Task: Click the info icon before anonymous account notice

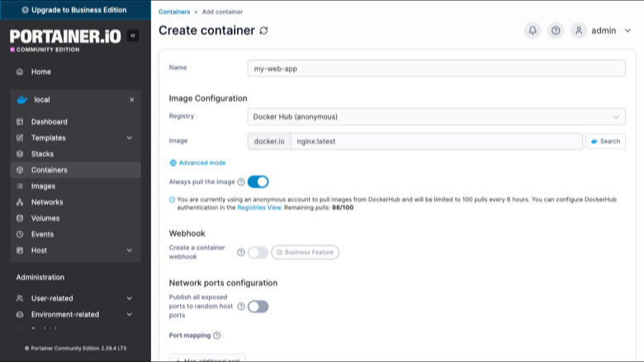Action: [x=172, y=200]
